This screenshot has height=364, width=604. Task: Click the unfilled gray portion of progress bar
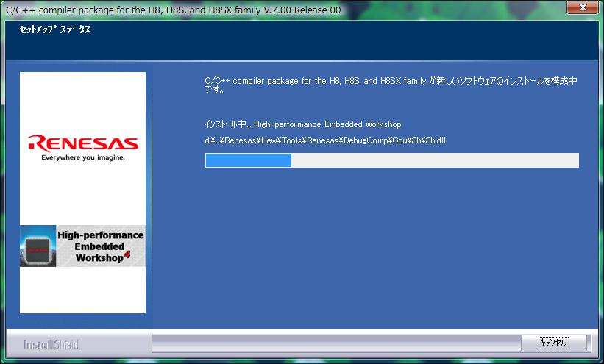pos(434,160)
